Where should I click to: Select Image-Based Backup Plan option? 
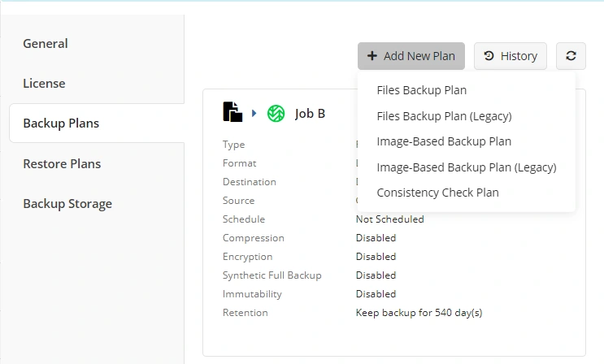coord(444,141)
